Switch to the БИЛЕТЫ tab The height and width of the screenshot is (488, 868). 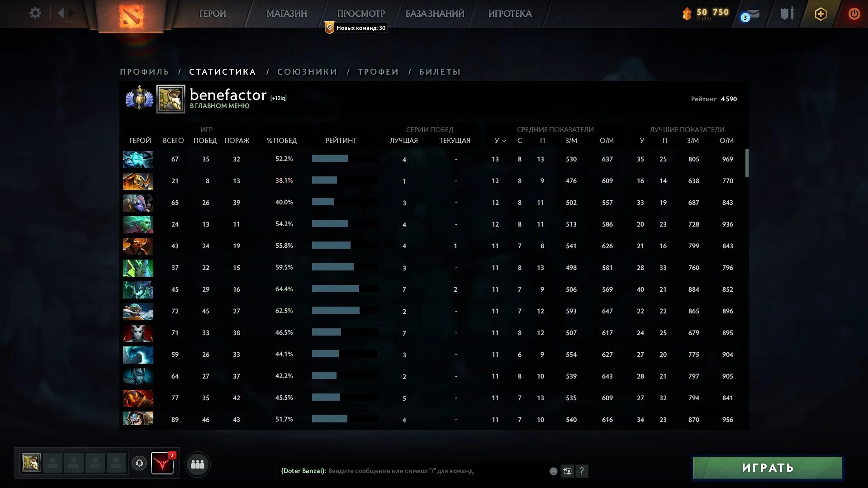[440, 71]
